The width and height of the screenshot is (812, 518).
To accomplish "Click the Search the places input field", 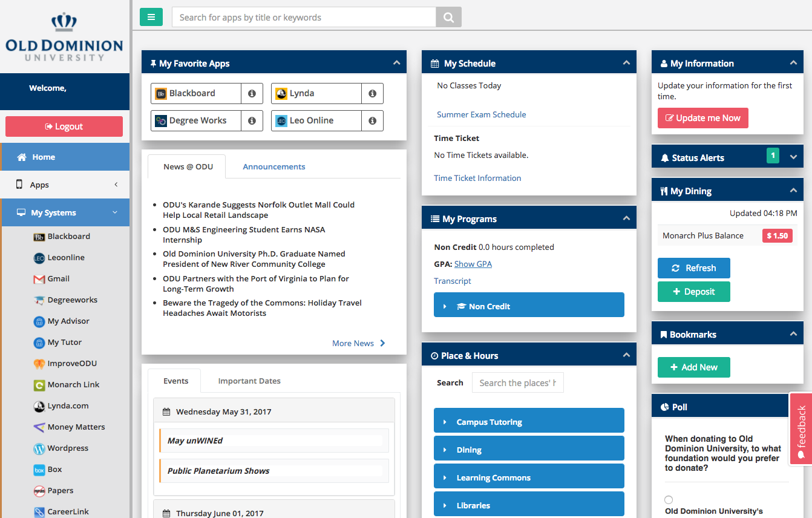I will coord(517,383).
